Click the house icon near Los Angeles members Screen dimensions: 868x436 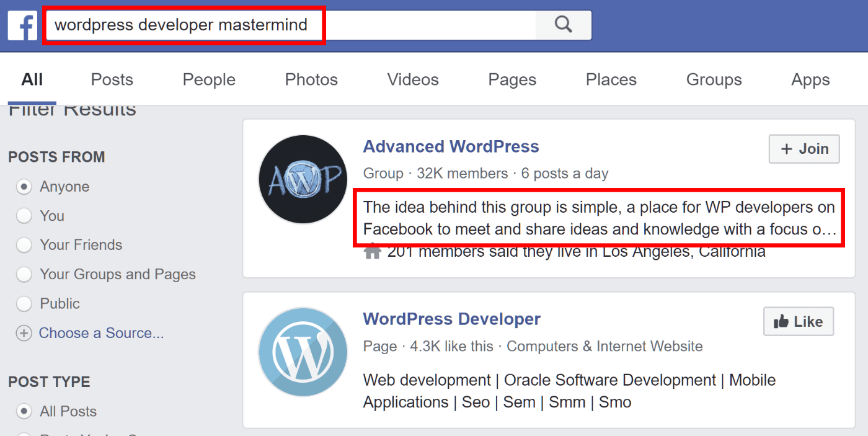click(372, 252)
